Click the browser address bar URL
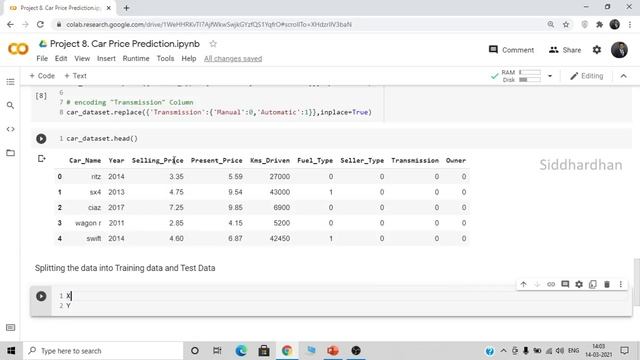This screenshot has height=360, width=640. [209, 24]
